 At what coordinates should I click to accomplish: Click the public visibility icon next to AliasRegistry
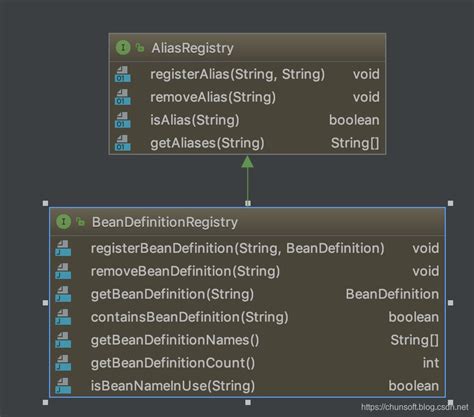pyautogui.click(x=140, y=48)
